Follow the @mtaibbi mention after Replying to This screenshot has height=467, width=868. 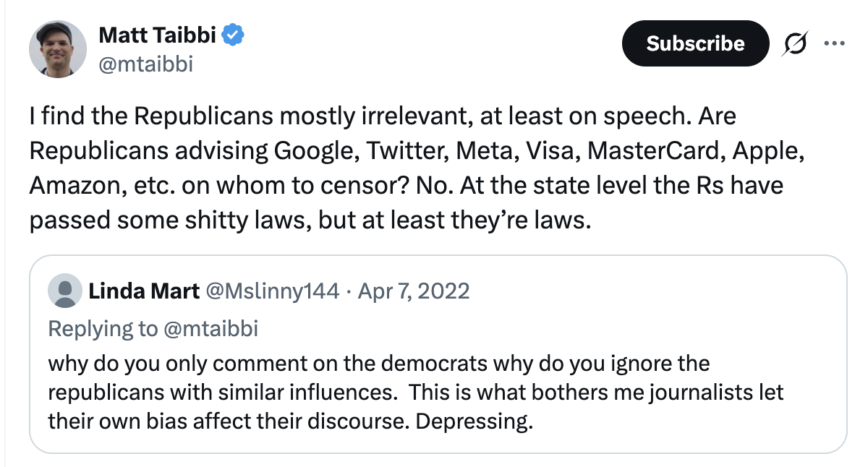coord(210,329)
